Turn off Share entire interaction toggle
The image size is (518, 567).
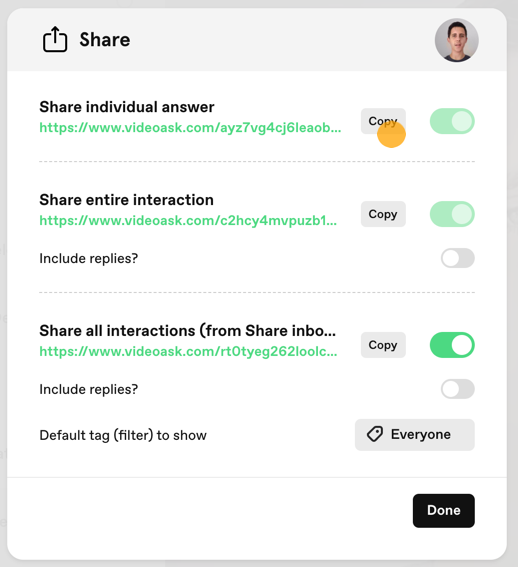click(452, 214)
